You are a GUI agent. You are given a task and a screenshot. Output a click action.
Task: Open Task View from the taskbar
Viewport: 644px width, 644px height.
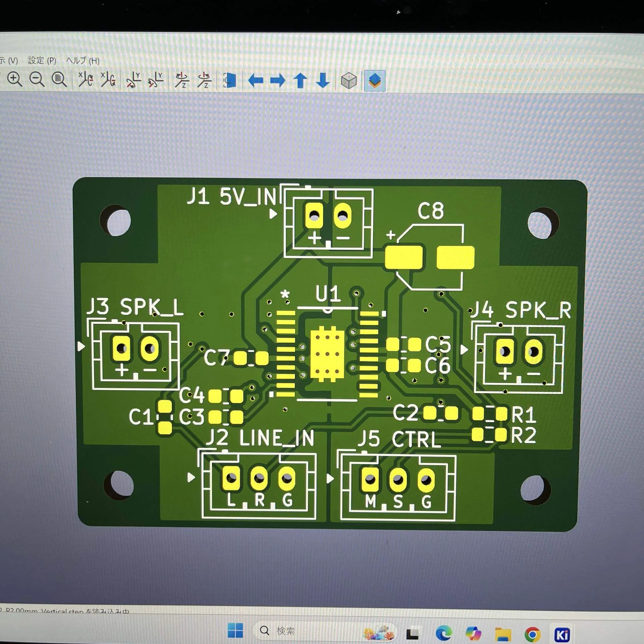[412, 633]
